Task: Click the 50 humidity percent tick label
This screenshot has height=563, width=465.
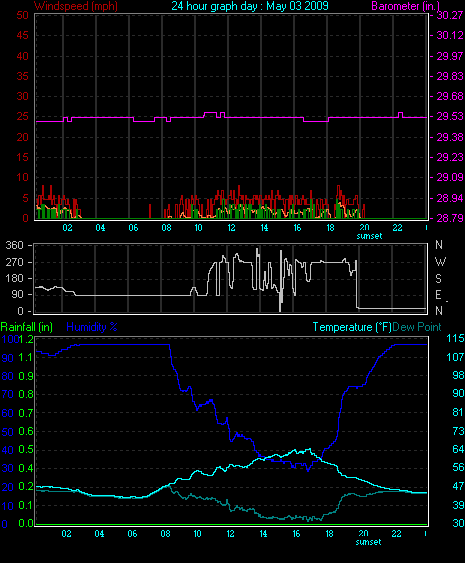Action: 7,432
